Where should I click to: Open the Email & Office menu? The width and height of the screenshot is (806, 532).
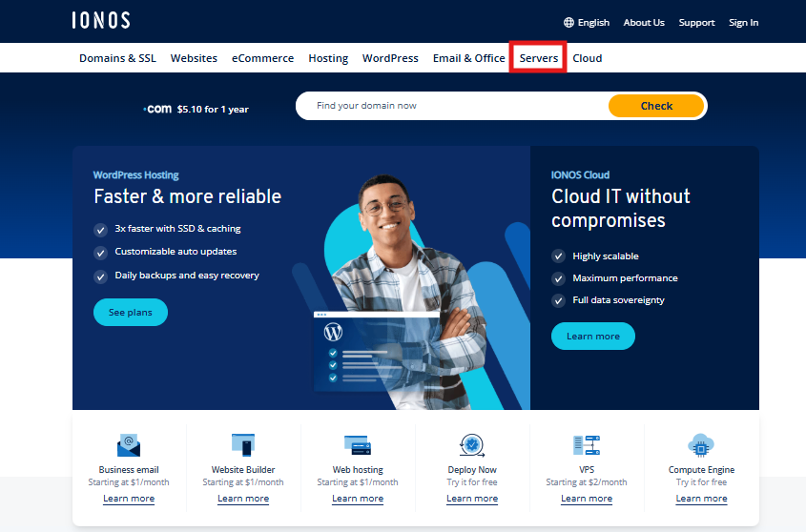point(468,58)
